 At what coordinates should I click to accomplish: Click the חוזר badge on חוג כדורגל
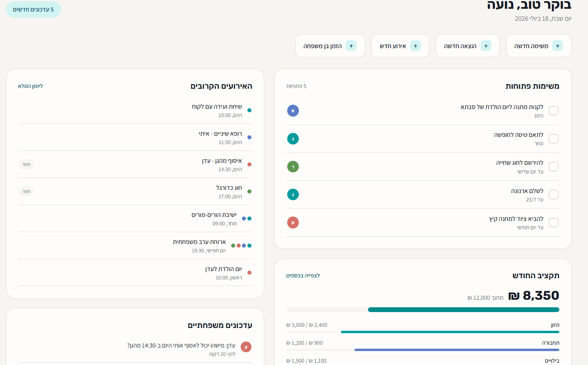(x=26, y=191)
